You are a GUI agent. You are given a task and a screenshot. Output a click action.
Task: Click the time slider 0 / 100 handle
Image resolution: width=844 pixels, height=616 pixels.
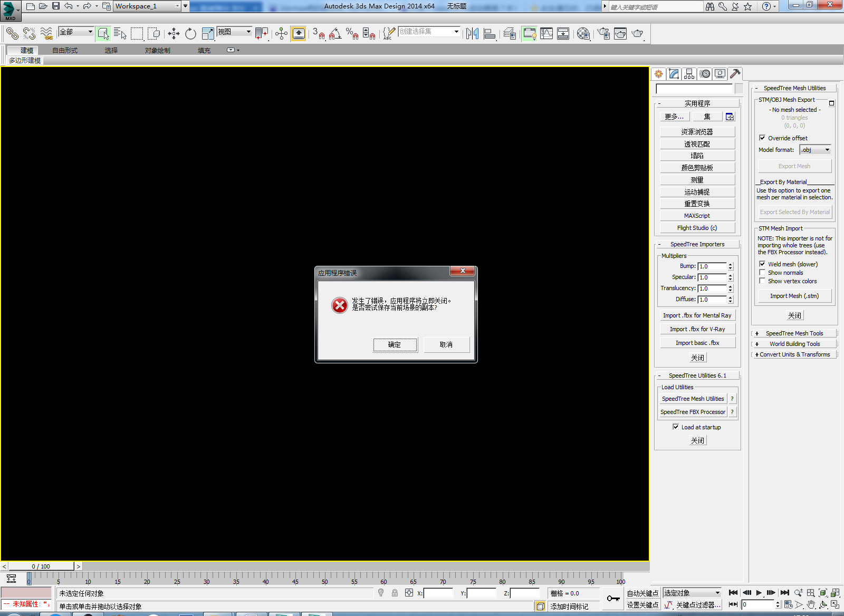point(41,566)
